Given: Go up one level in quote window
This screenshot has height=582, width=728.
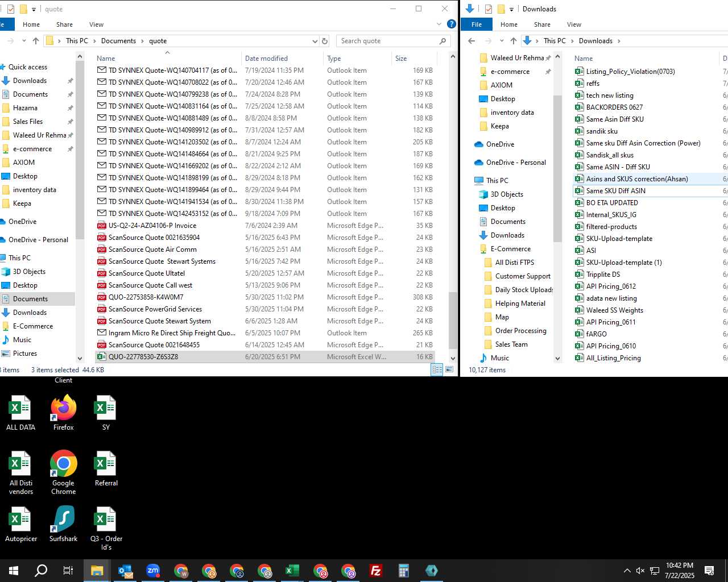Looking at the screenshot, I should [36, 41].
